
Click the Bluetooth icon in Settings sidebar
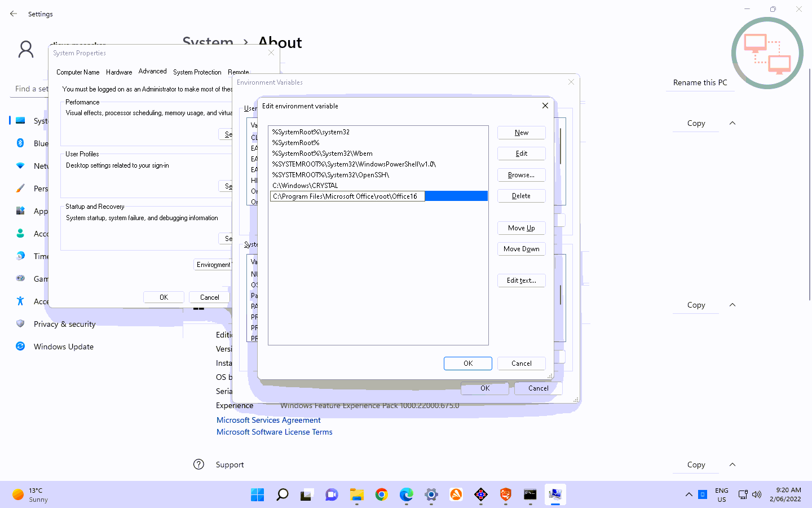20,143
